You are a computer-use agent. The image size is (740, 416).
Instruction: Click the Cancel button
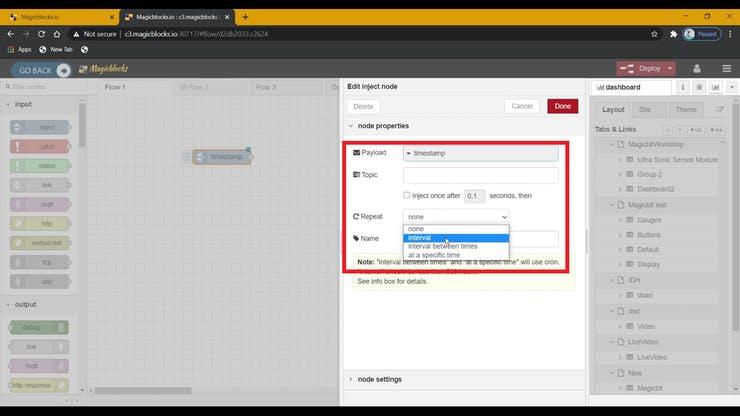click(x=522, y=106)
